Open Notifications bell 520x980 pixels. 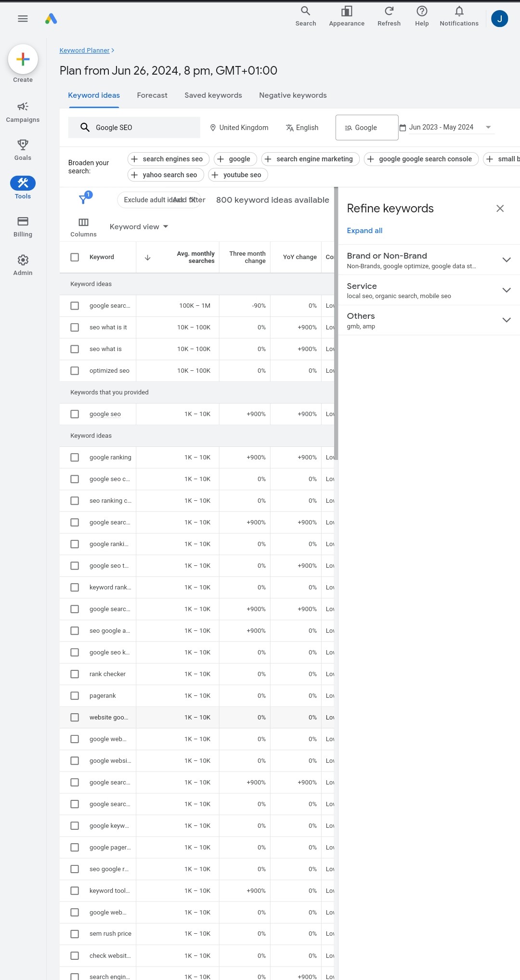point(459,16)
